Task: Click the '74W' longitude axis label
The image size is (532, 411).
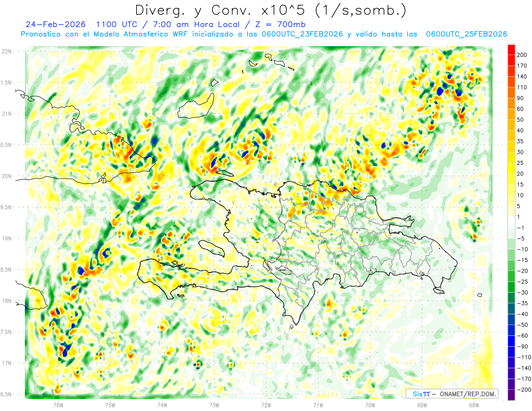Action: 162,405
